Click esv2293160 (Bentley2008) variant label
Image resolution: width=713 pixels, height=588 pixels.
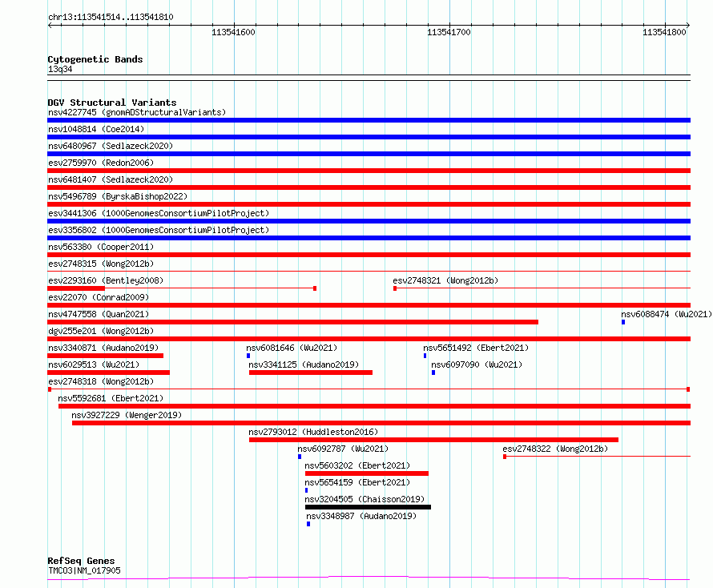(x=106, y=280)
